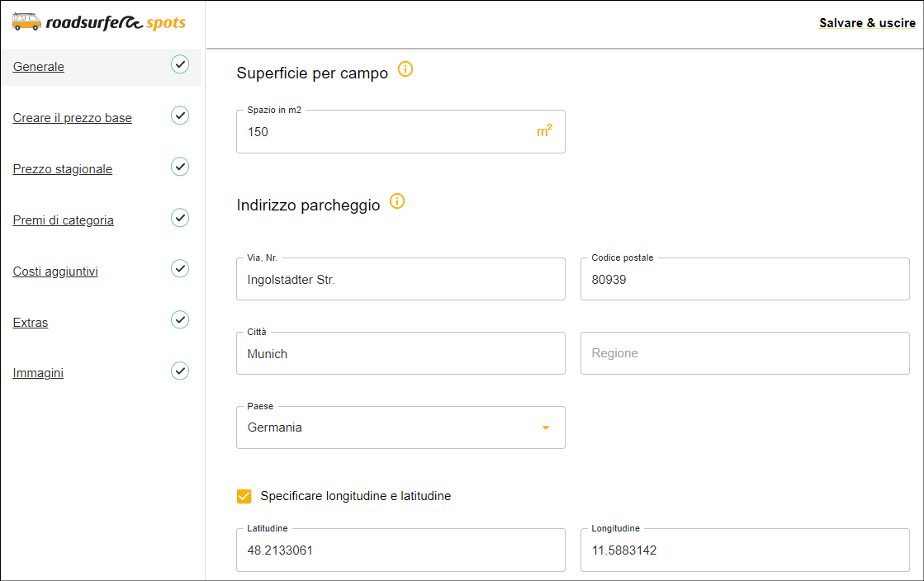
Task: Click checkmark icon beside Prezzo stagionale
Action: 180,167
